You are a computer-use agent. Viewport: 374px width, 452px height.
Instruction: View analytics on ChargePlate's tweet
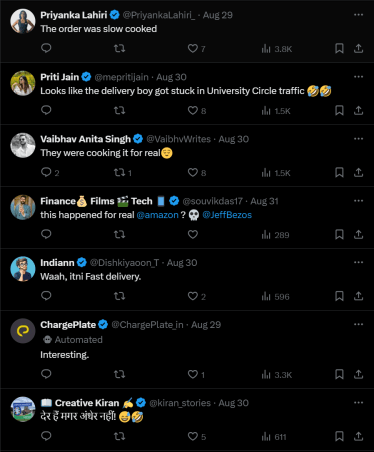[276, 375]
